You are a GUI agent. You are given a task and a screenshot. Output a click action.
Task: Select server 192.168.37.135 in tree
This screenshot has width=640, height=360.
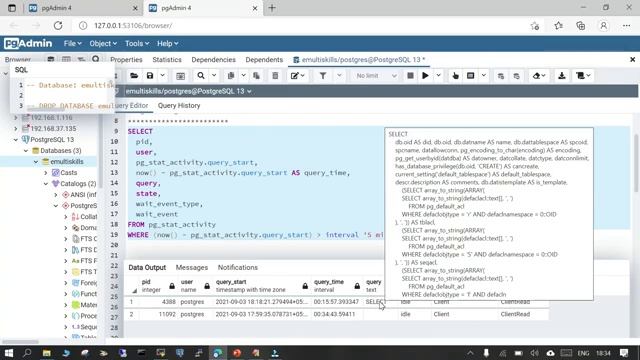53,129
